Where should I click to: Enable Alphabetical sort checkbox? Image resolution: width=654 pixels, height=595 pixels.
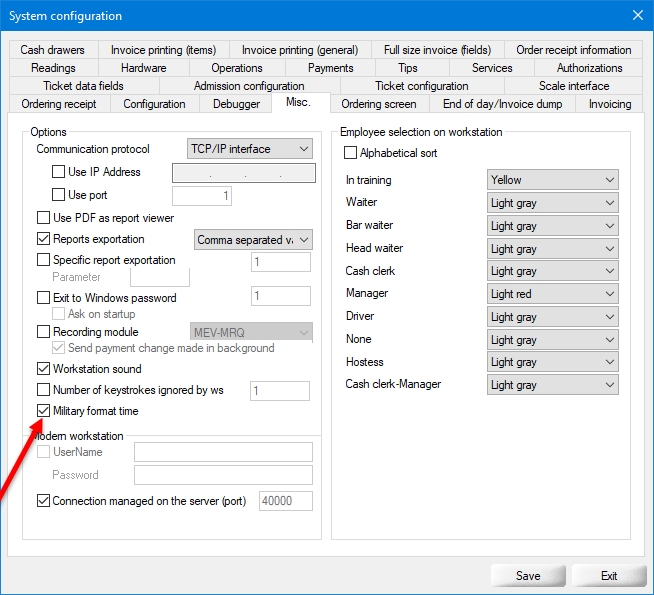coord(350,153)
